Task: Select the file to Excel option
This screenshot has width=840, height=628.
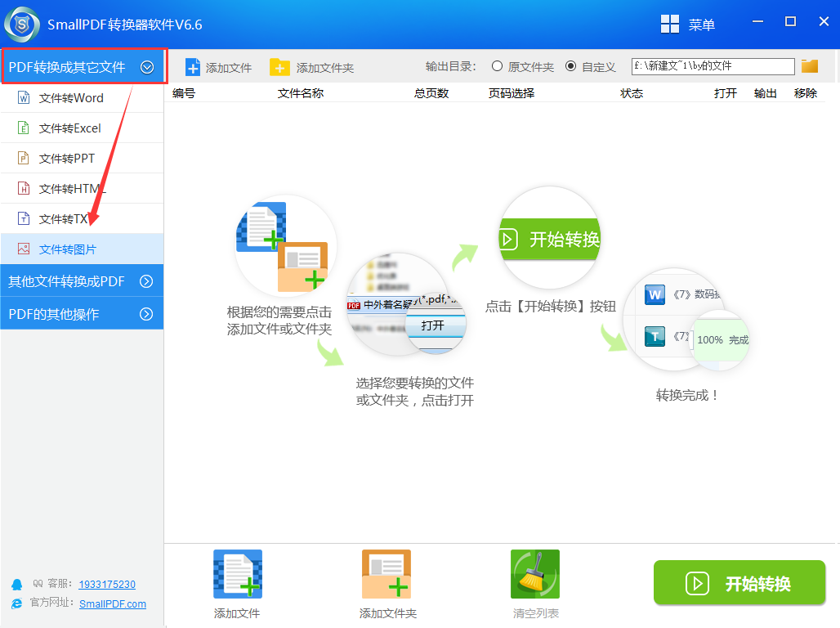Action: tap(69, 128)
